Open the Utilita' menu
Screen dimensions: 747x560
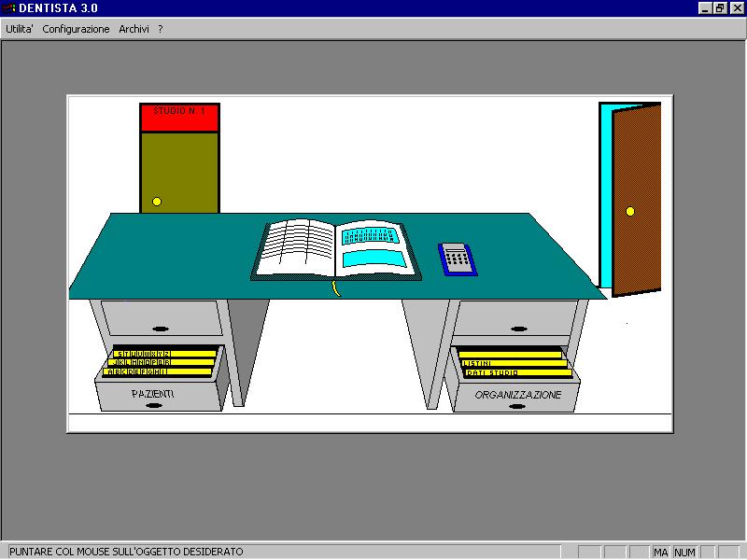(x=19, y=29)
